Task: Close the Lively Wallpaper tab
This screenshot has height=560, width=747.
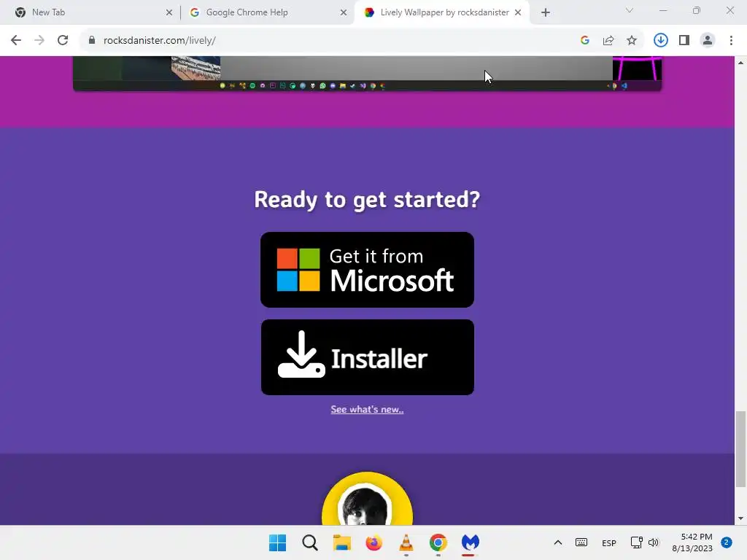Action: [x=518, y=12]
